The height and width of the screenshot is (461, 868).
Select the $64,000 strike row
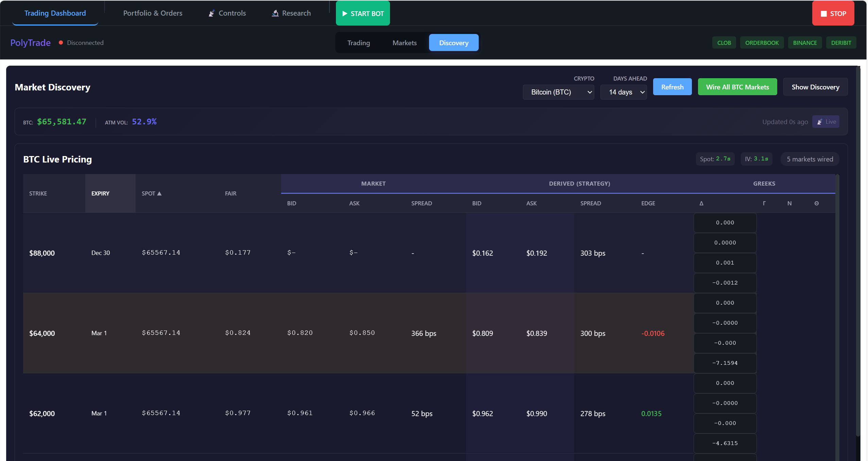(x=429, y=333)
